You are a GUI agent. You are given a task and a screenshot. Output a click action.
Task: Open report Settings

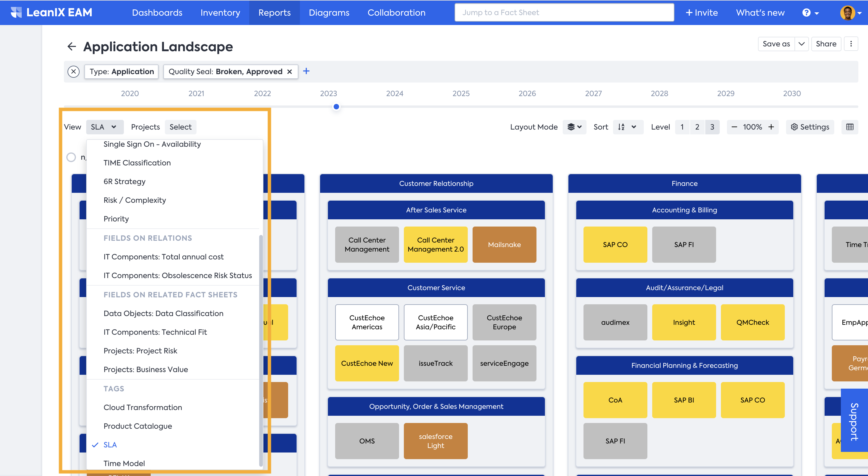(x=810, y=127)
